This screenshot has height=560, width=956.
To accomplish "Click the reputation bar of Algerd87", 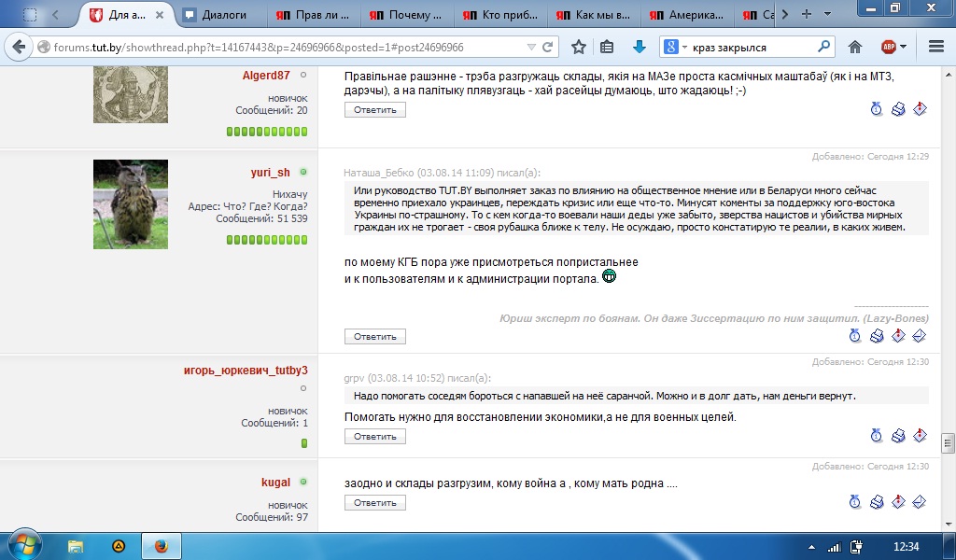I will pyautogui.click(x=267, y=131).
